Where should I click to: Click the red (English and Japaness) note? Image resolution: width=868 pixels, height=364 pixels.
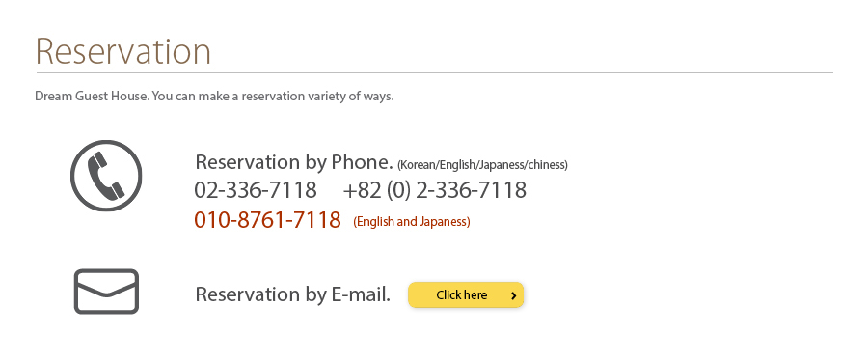point(411,222)
